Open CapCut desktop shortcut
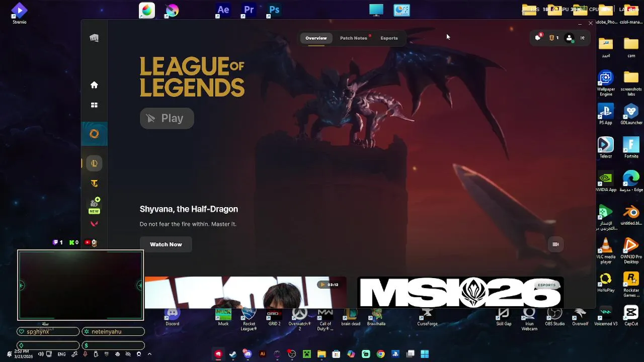Image resolution: width=644 pixels, height=362 pixels. tap(631, 316)
